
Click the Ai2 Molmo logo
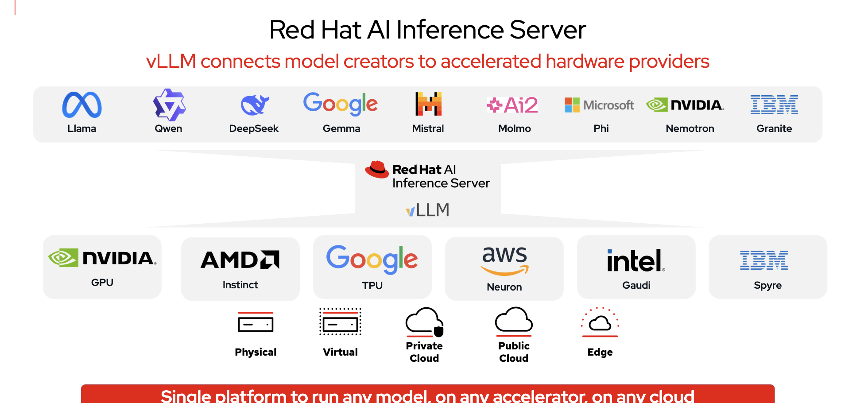tap(512, 105)
